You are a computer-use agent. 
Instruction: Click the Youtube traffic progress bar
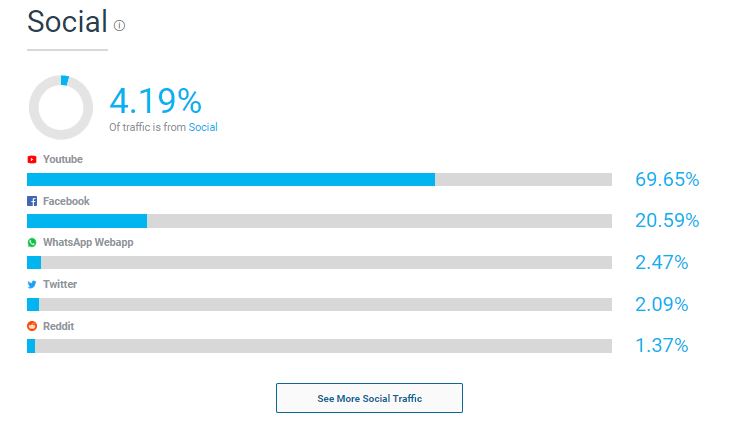point(320,179)
